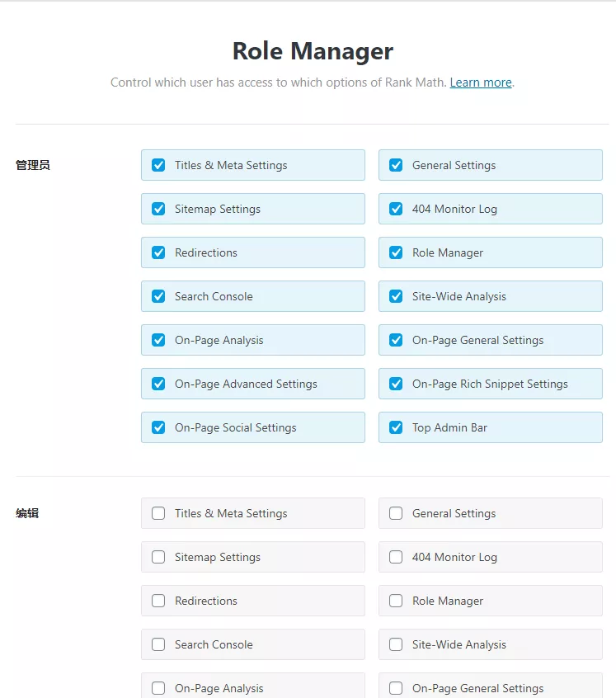Viewport: 616px width, 698px height.
Task: Enable Role Manager for 编辑 role
Action: point(396,601)
